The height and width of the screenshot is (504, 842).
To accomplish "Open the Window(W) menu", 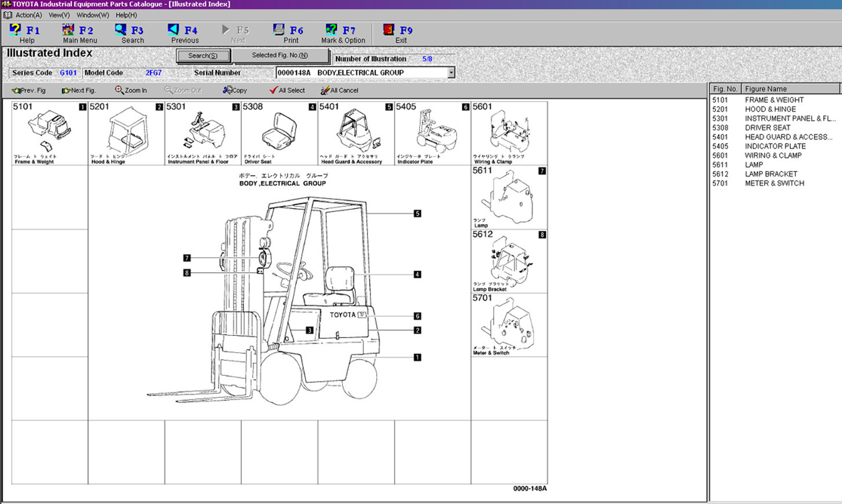I will coord(93,15).
